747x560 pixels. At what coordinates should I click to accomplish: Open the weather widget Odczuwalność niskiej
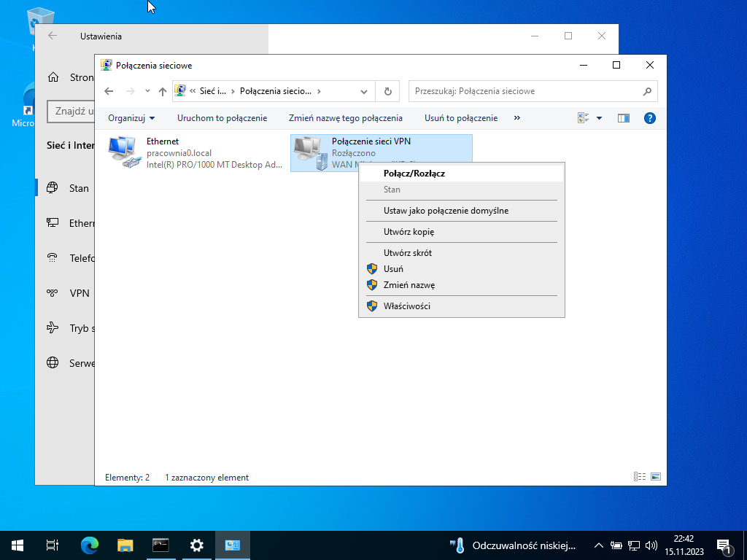(x=513, y=545)
